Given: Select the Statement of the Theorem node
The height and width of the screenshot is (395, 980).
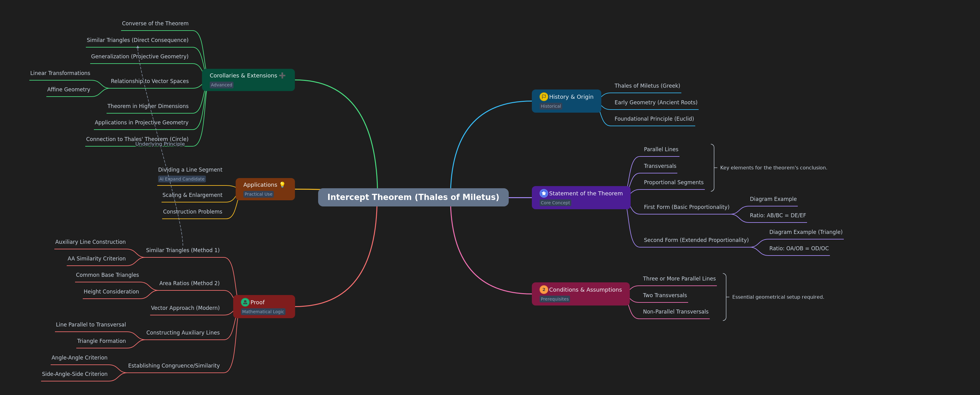Looking at the screenshot, I should tap(581, 198).
